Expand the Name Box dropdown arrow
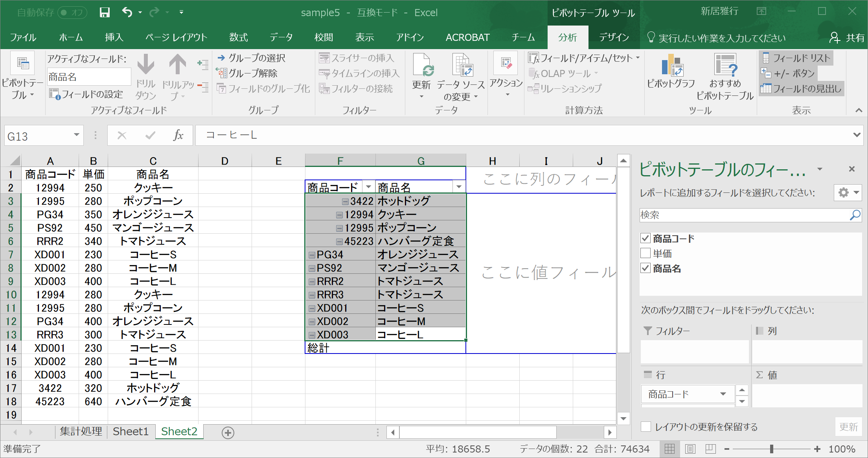 pyautogui.click(x=76, y=136)
